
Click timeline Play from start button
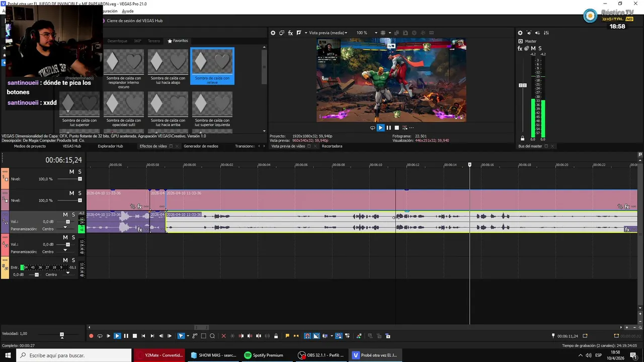click(x=108, y=336)
